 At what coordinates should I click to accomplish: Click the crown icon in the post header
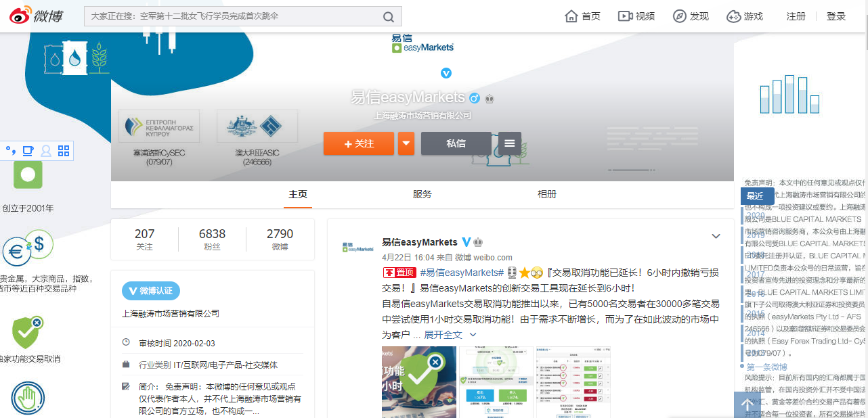tap(478, 242)
